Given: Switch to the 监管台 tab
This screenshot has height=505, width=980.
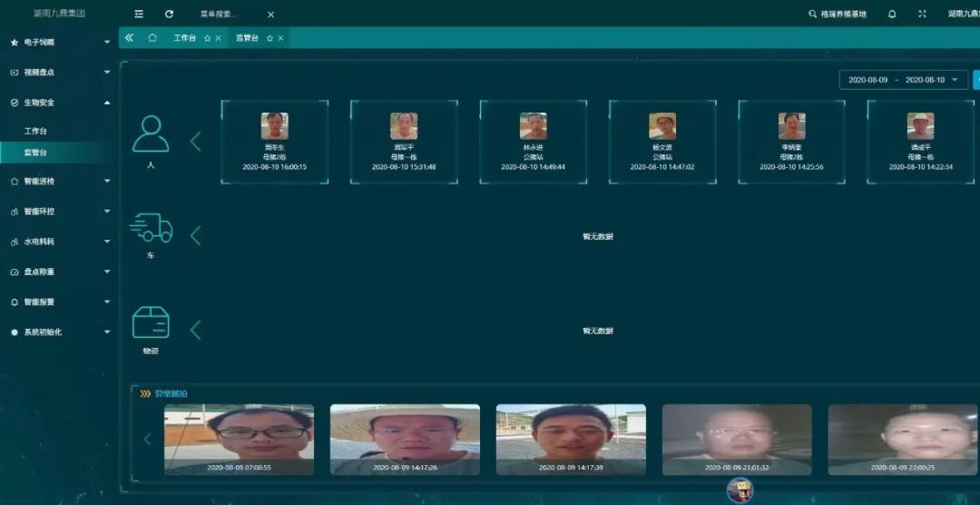Looking at the screenshot, I should tap(247, 38).
